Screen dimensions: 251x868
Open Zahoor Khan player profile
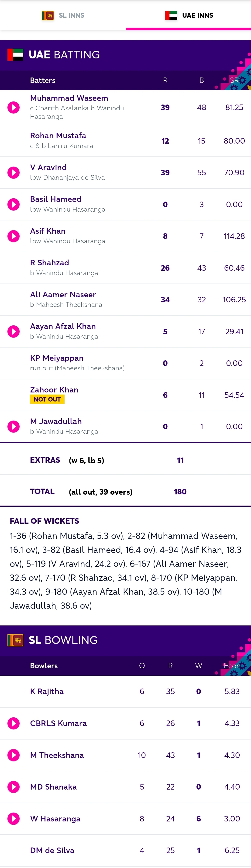click(54, 390)
